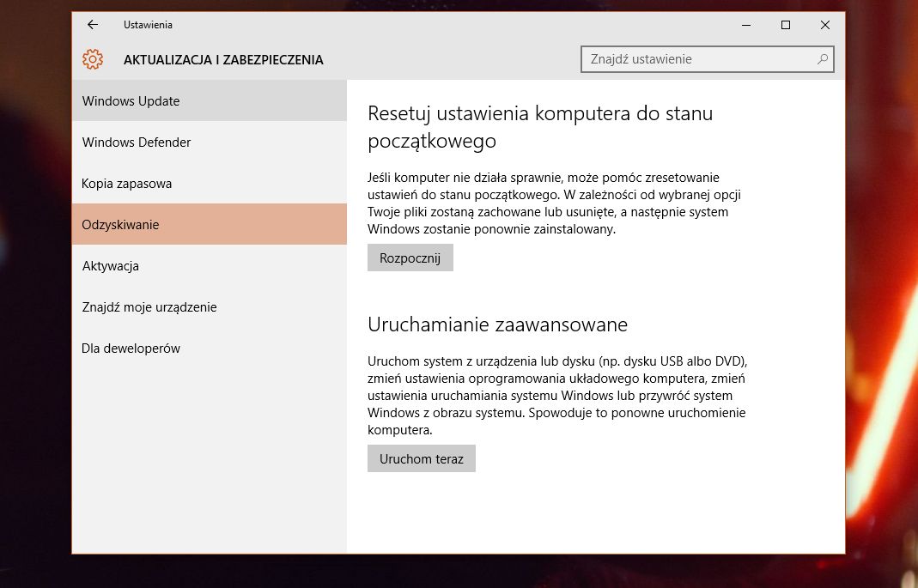The image size is (918, 588).
Task: Click the Uruchamianie zaawansowane heading
Action: coord(498,324)
